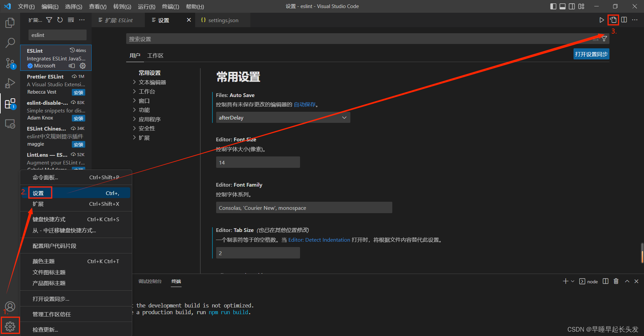Open editor more actions ellipsis
The image size is (644, 336).
tap(635, 20)
